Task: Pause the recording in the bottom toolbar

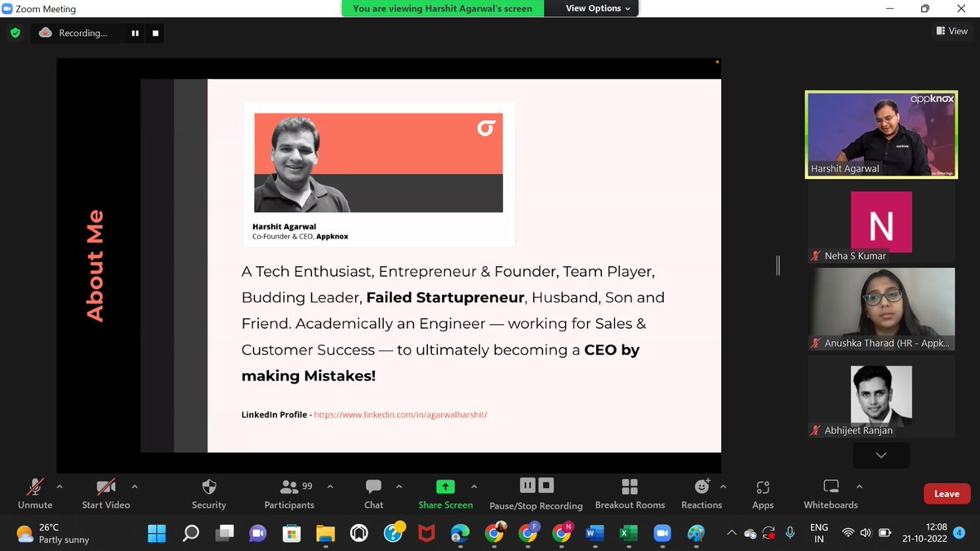Action: coord(528,486)
